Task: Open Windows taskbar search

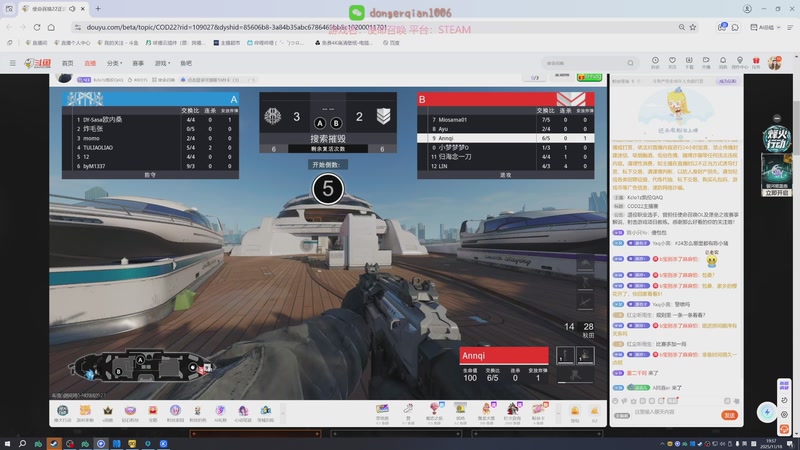Action: pyautogui.click(x=22, y=444)
